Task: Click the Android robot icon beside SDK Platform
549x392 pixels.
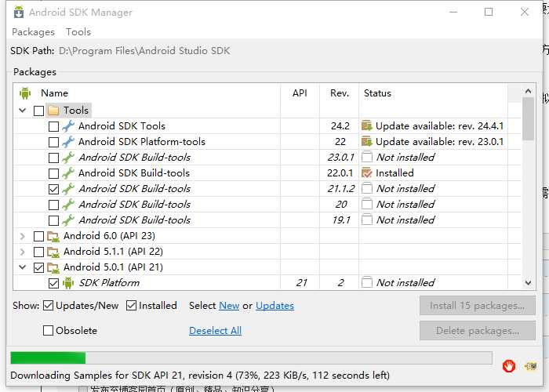Action: click(x=68, y=283)
